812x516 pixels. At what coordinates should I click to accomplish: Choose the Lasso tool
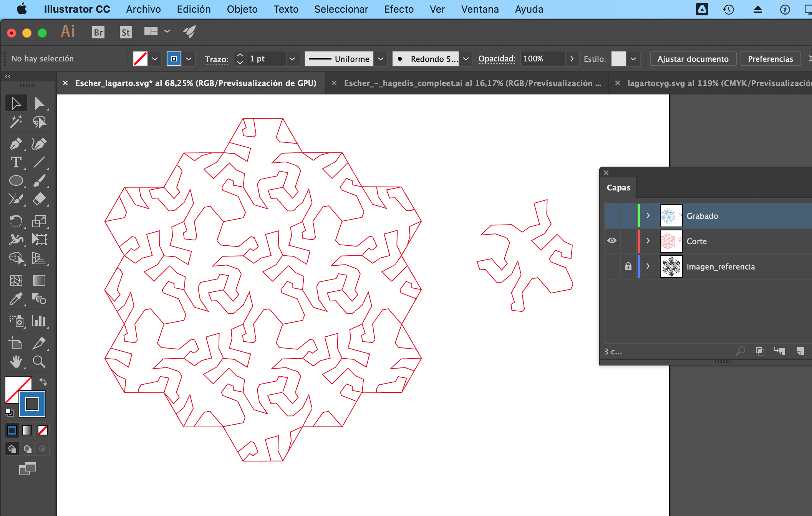point(39,122)
